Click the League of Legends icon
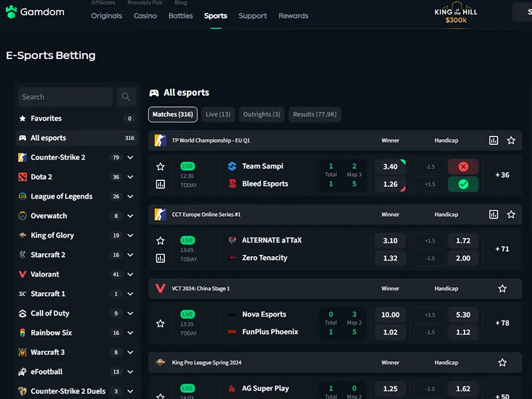Screen dimensions: 532x399 pos(23,196)
